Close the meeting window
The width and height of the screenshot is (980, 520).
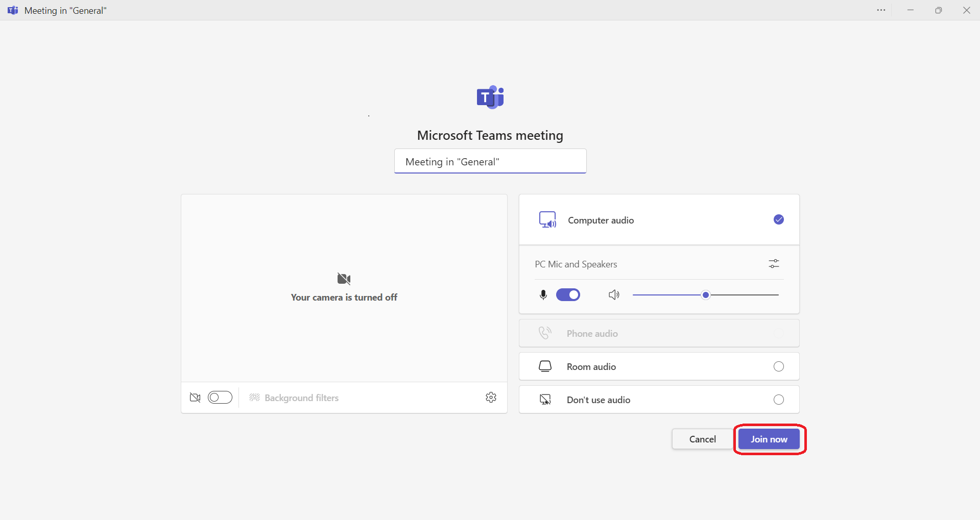(x=966, y=10)
